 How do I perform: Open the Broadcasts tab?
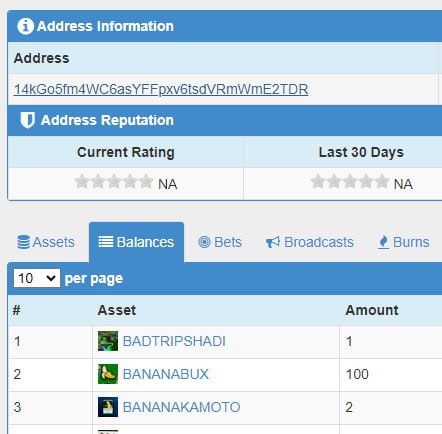point(310,242)
